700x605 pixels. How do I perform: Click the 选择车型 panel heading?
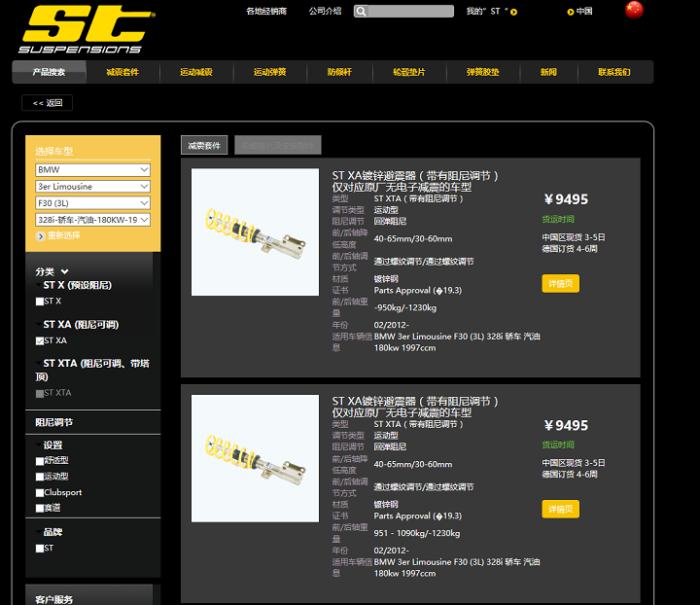54,152
